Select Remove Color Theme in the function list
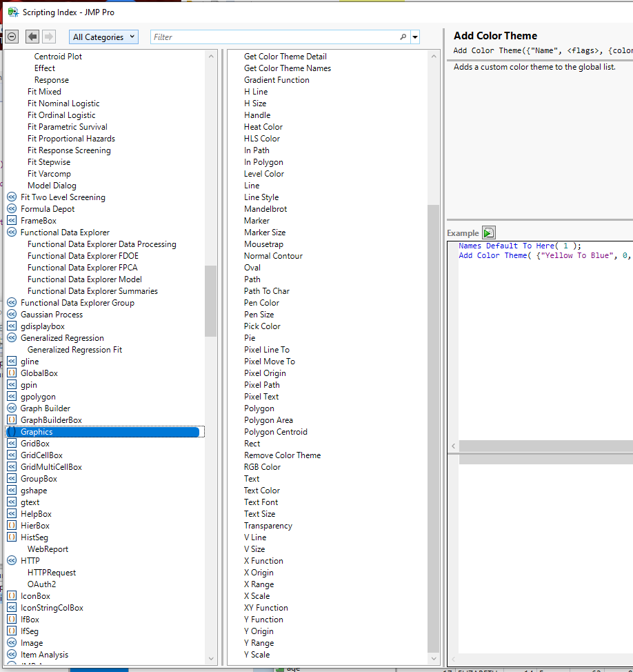 [282, 455]
